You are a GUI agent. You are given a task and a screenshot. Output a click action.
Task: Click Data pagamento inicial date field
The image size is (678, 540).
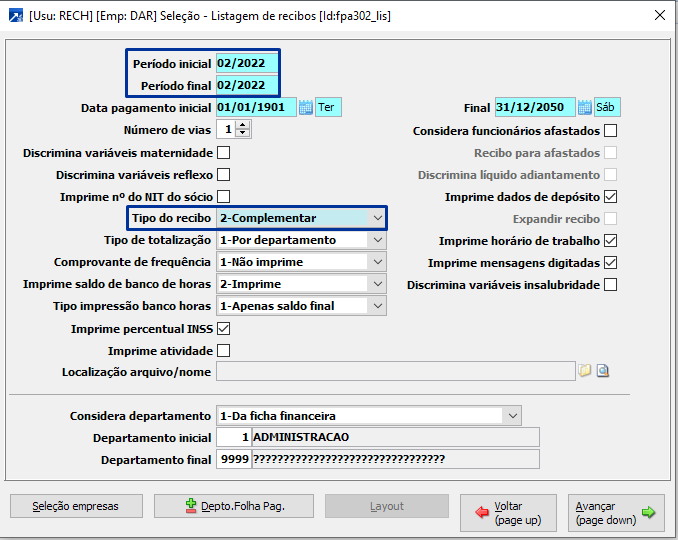(x=256, y=107)
